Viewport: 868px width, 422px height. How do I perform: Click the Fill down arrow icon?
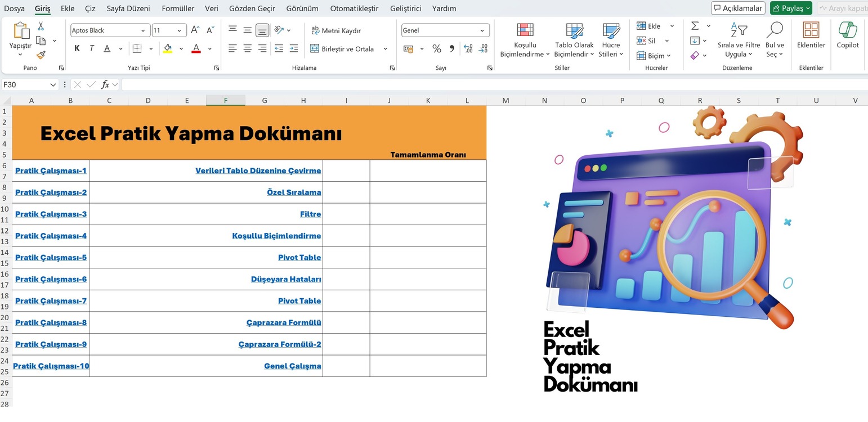695,41
